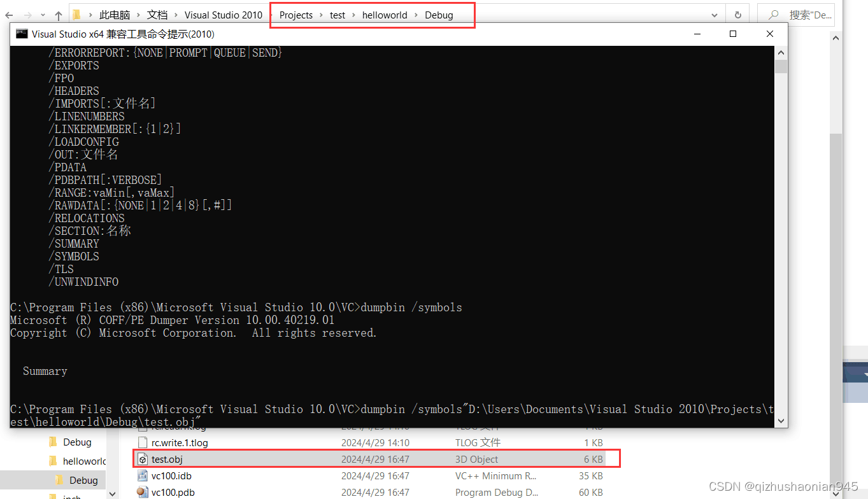The height and width of the screenshot is (499, 868).
Task: Click the '35 KB' size cell
Action: [x=590, y=475]
